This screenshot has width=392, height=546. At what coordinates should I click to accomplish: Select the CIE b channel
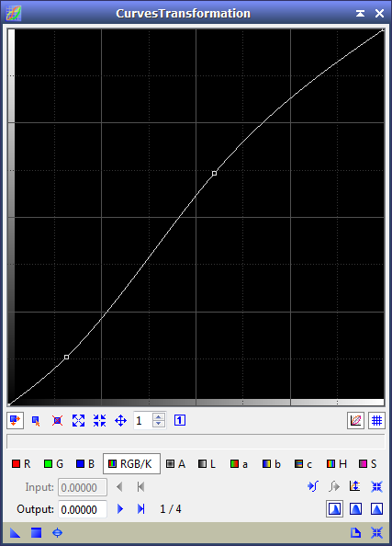pyautogui.click(x=272, y=464)
